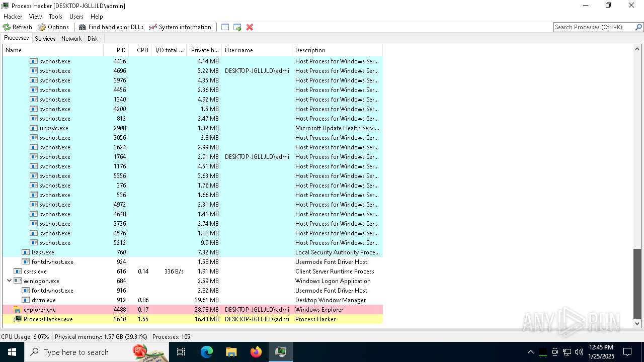Sort by the PID column header
Screen dimensions: 644x362
coord(116,50)
